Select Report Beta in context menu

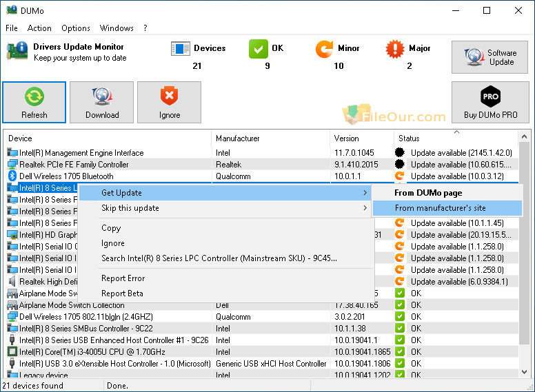click(x=225, y=293)
